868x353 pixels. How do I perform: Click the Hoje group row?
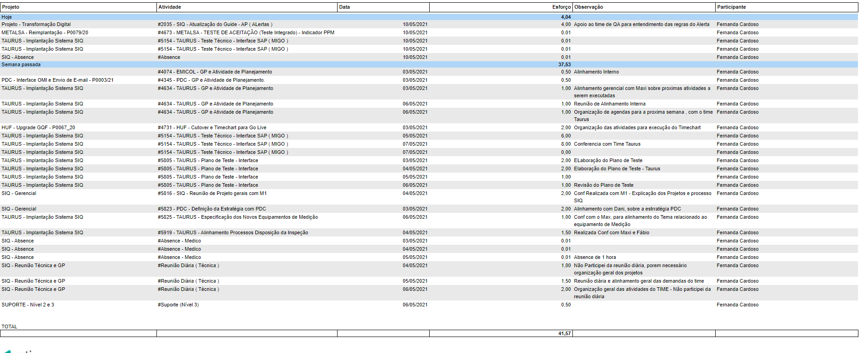click(x=429, y=17)
